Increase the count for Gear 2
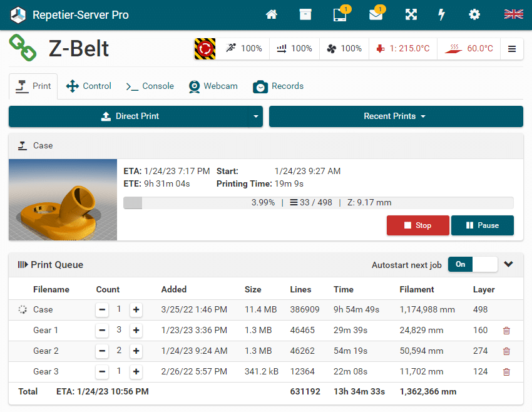 click(x=136, y=351)
